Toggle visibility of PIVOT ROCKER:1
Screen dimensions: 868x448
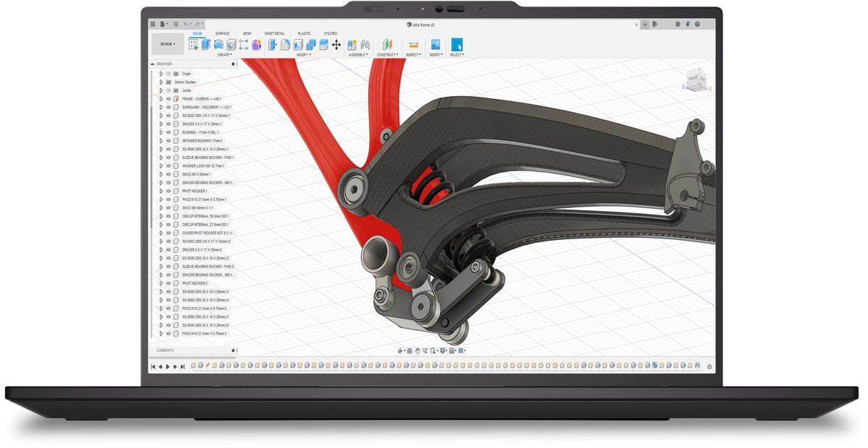[168, 191]
